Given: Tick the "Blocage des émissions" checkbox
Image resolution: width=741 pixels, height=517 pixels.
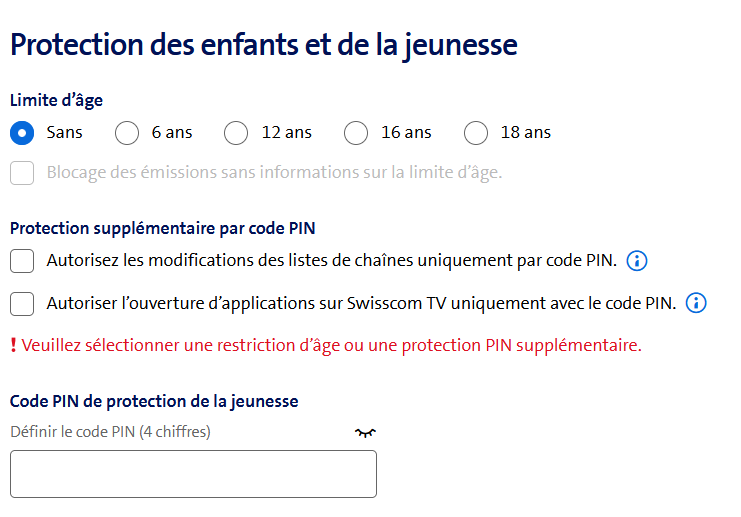Looking at the screenshot, I should pos(22,173).
